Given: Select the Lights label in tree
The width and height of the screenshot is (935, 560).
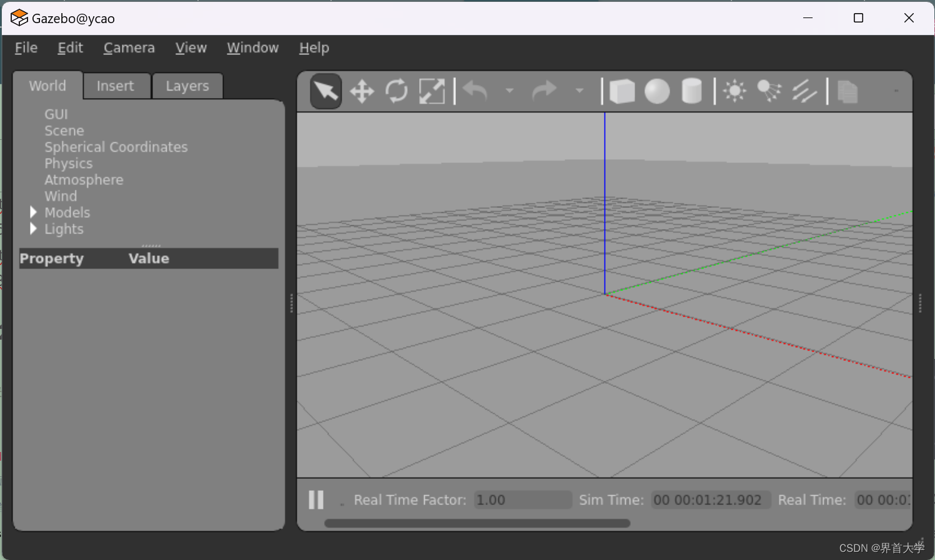Looking at the screenshot, I should point(64,229).
